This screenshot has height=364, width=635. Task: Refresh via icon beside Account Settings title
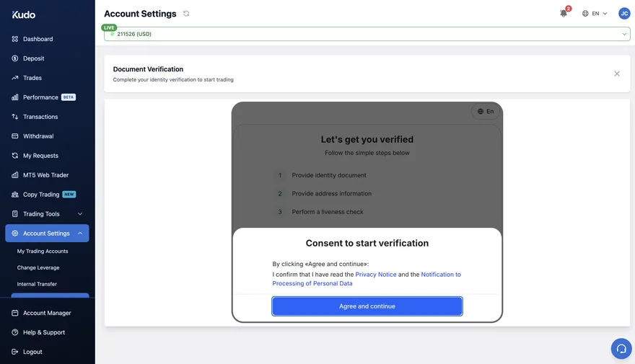coord(186,14)
